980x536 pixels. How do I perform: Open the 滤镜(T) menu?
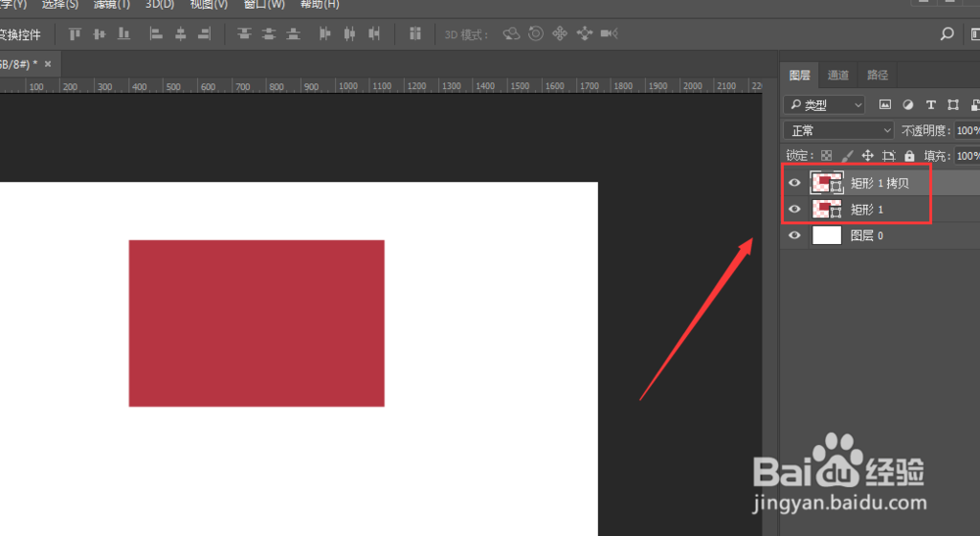112,4
